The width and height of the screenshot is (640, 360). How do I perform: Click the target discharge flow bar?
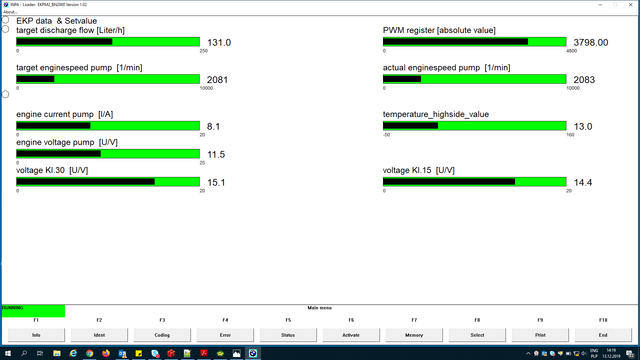click(108, 42)
